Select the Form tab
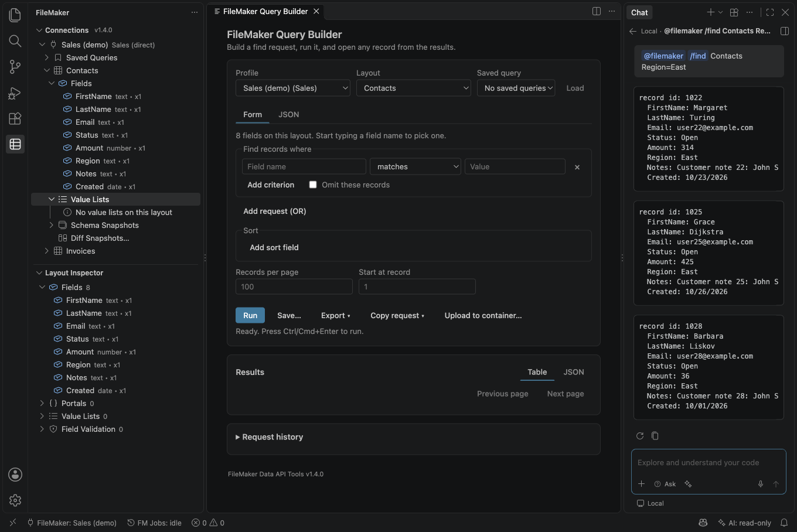This screenshot has width=797, height=532. [x=253, y=115]
